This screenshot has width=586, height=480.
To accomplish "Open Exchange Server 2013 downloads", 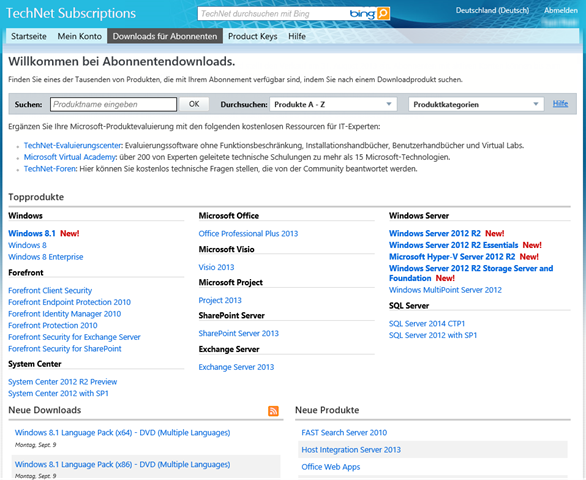I will coord(236,367).
